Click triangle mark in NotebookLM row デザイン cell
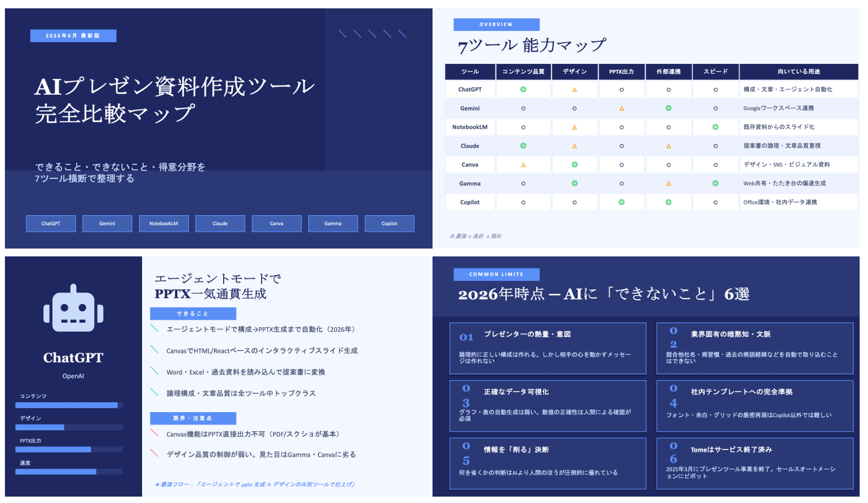Screen dimensions: 868x503 (x=574, y=127)
